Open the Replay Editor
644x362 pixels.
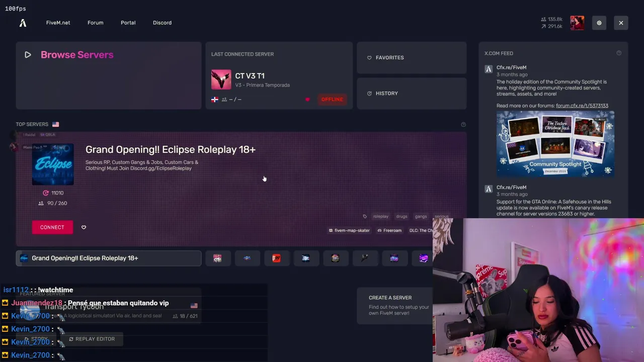click(x=92, y=339)
